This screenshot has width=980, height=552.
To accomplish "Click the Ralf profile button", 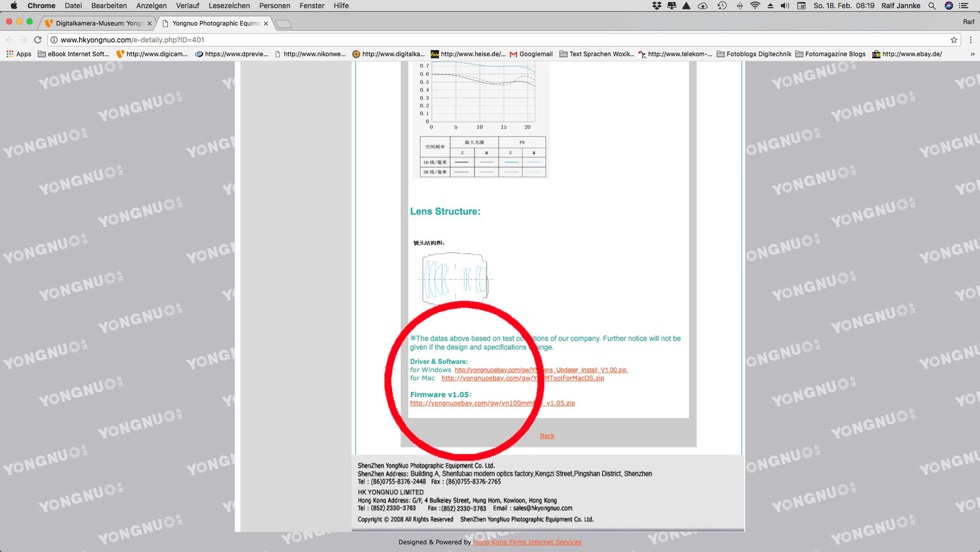I will [969, 22].
